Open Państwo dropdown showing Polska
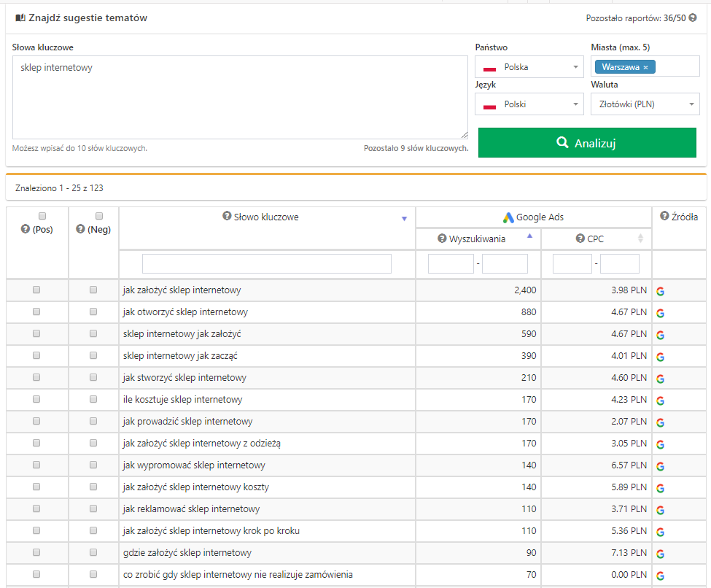The width and height of the screenshot is (711, 588). pos(529,67)
